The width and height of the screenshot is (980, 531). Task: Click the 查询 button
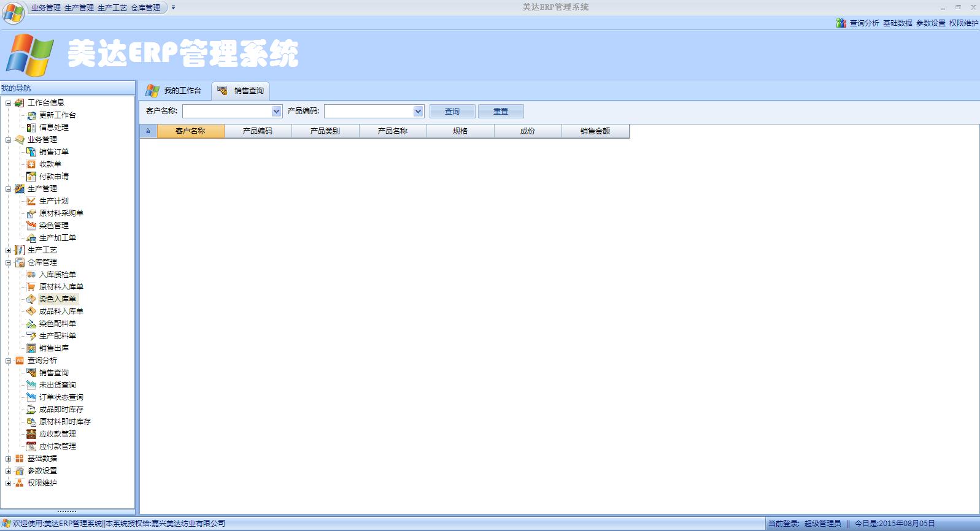tap(452, 112)
